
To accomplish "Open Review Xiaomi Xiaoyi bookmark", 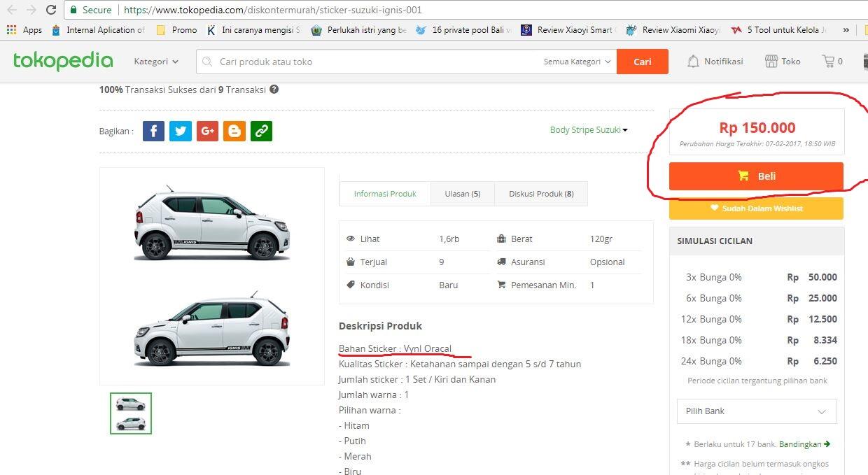I will [x=673, y=30].
